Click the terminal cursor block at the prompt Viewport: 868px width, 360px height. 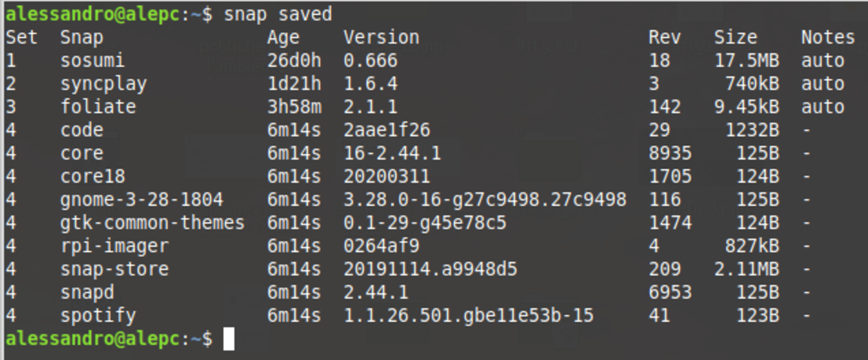coord(229,339)
